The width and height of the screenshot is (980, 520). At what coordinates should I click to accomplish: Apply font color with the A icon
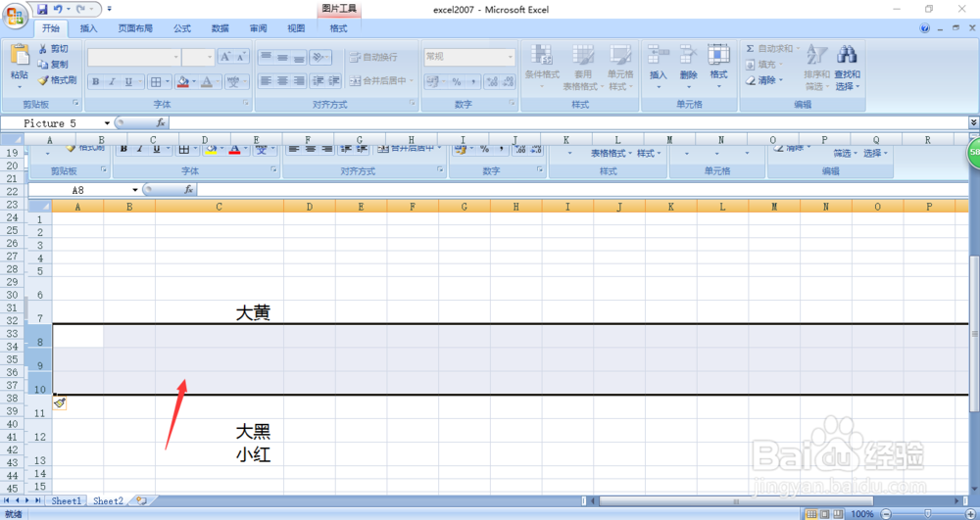[x=207, y=81]
